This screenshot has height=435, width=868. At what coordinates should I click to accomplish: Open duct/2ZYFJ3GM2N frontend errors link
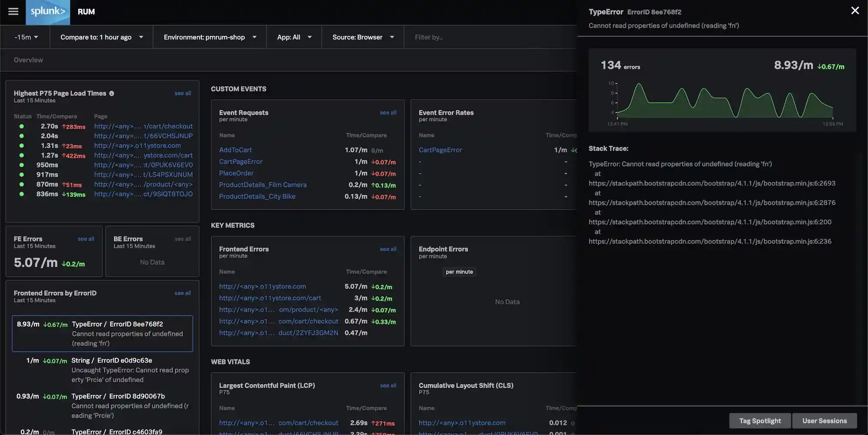[278, 333]
